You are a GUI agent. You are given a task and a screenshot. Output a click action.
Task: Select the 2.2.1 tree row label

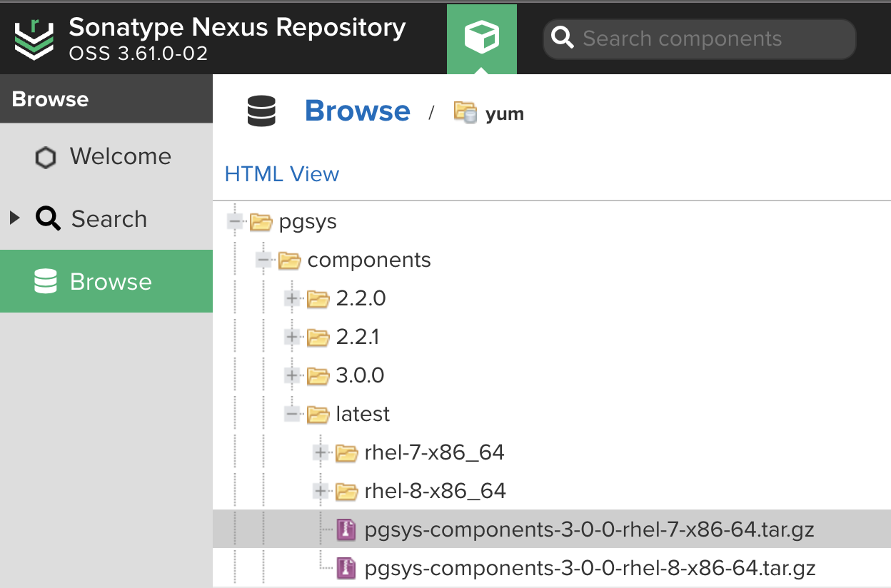tap(358, 337)
